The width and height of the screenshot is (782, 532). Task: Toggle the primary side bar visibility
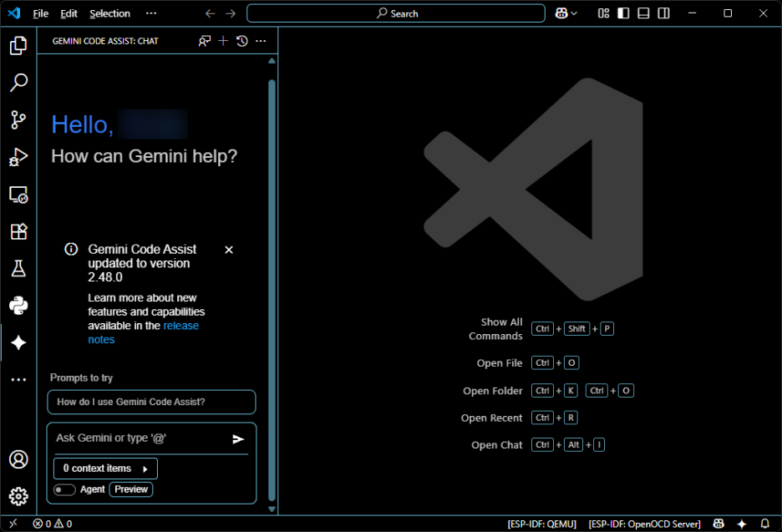pos(623,13)
